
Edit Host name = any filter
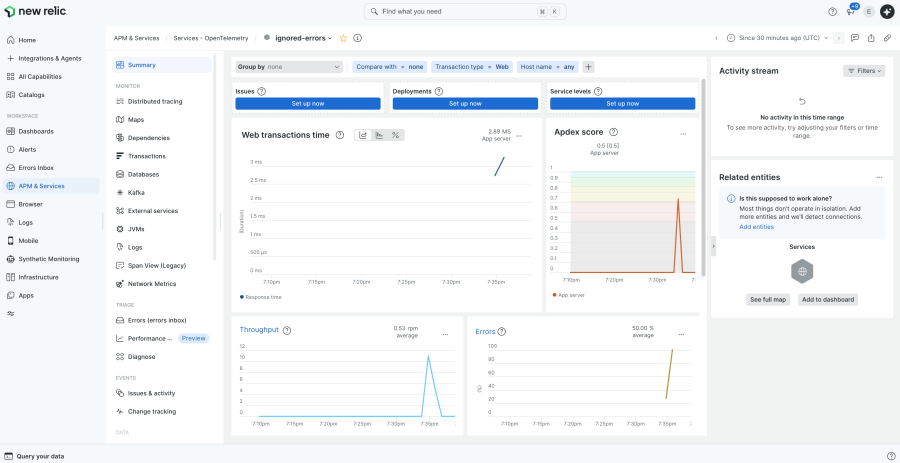(547, 67)
